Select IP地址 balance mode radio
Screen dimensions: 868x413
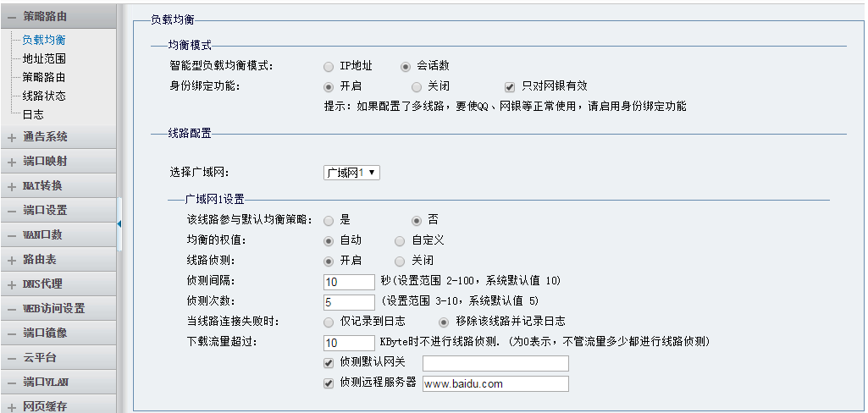point(329,67)
